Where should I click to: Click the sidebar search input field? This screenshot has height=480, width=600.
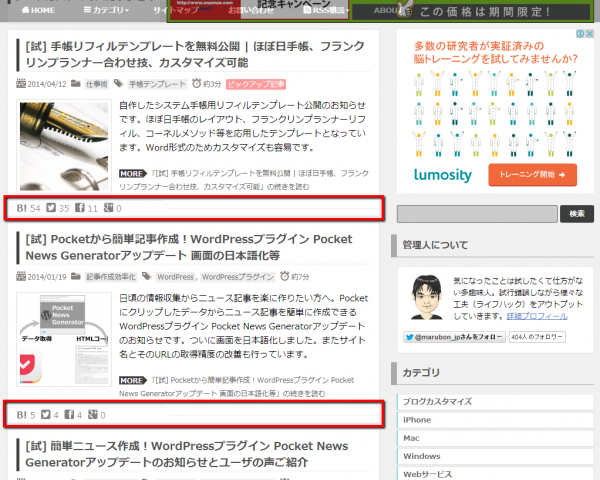477,214
